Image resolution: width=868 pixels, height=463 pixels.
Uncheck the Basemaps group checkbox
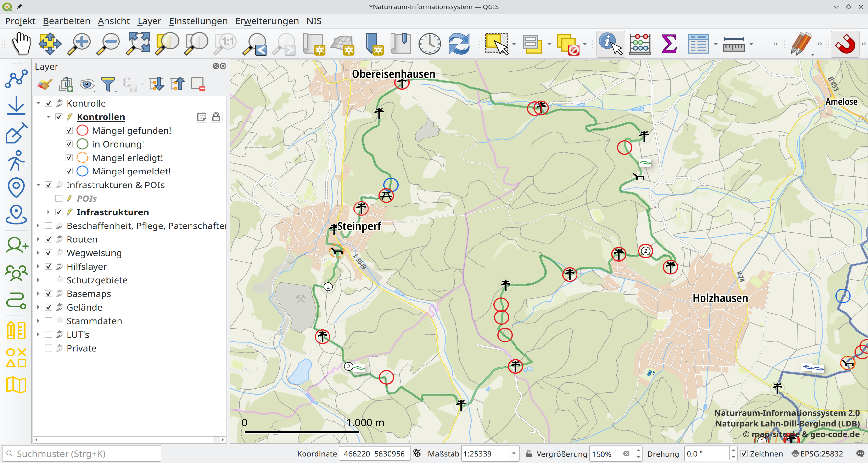tap(48, 294)
